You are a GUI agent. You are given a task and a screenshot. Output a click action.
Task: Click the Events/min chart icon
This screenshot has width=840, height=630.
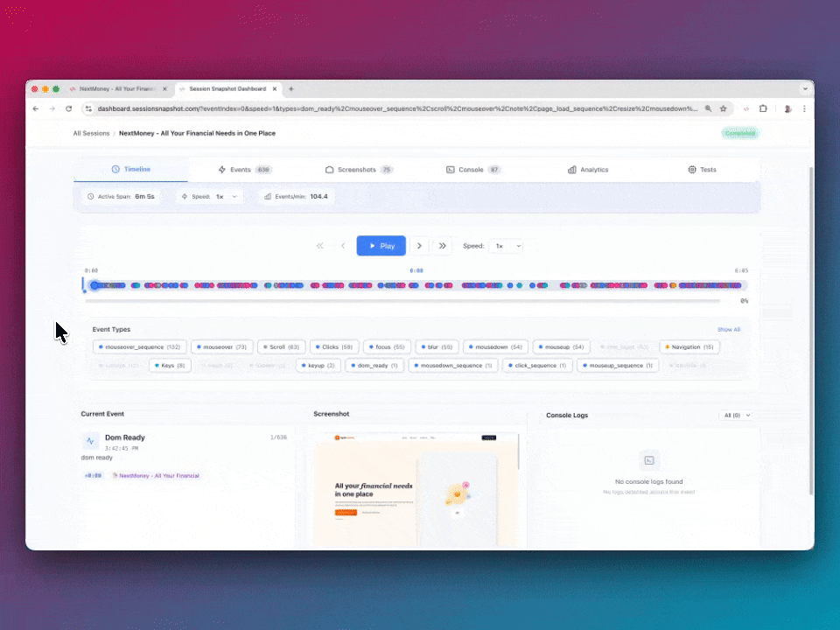point(269,196)
